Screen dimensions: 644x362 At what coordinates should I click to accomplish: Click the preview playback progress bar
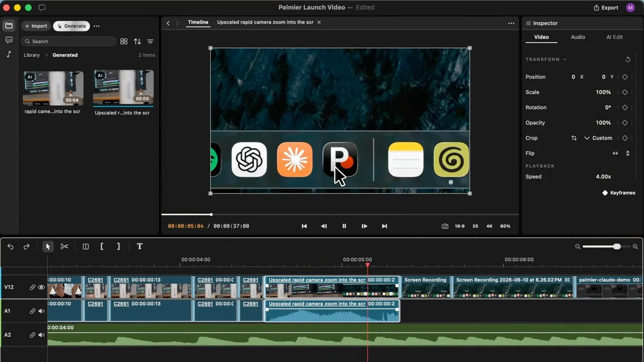point(340,215)
